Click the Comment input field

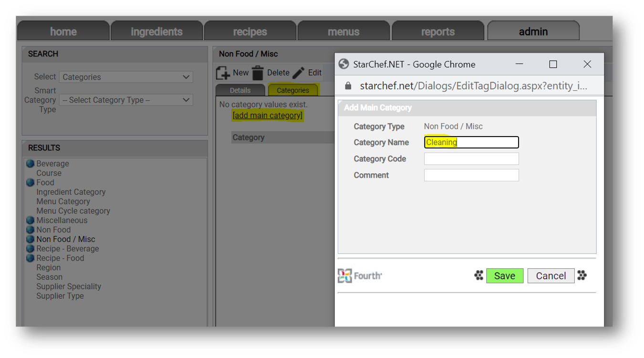(471, 175)
